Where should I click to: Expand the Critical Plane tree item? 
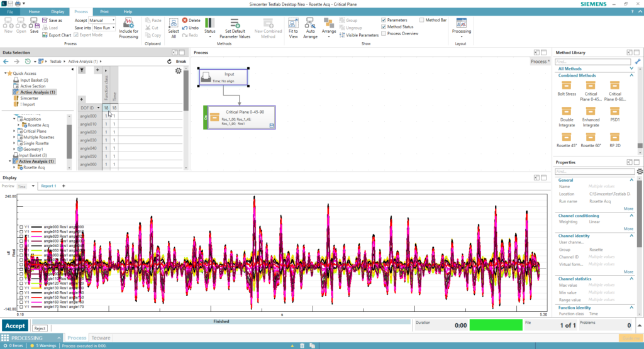pyautogui.click(x=14, y=131)
